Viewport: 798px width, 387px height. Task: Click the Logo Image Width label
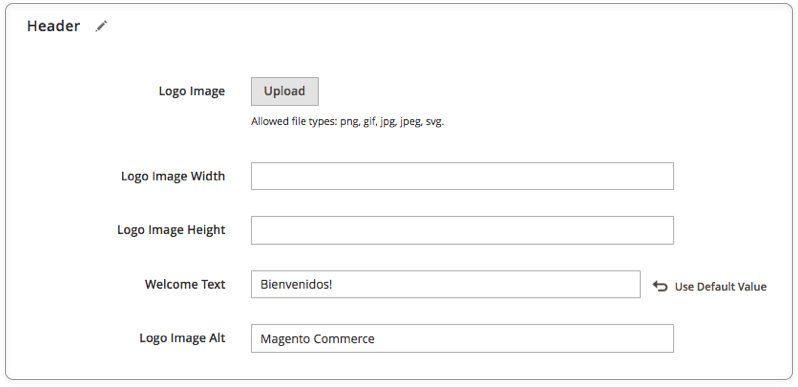[173, 176]
